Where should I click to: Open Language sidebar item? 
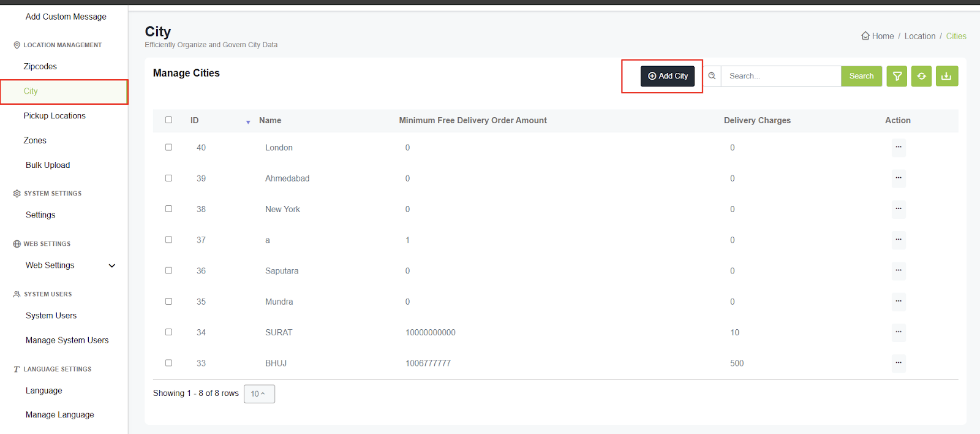point(43,390)
